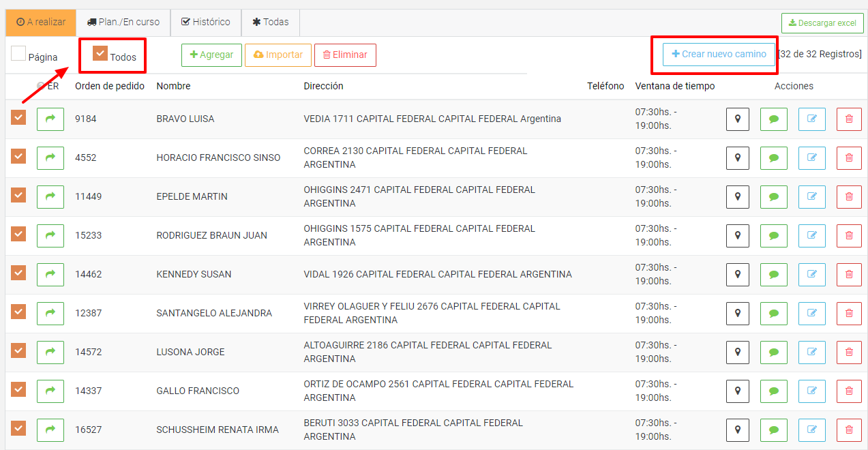The image size is (868, 450).
Task: Sort by the Orden de pedido column header
Action: [110, 87]
